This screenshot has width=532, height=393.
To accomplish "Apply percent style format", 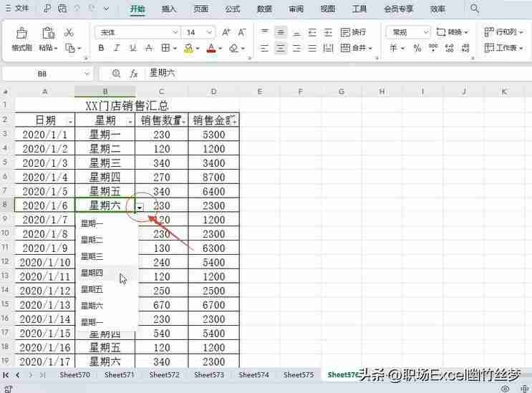I will [417, 48].
